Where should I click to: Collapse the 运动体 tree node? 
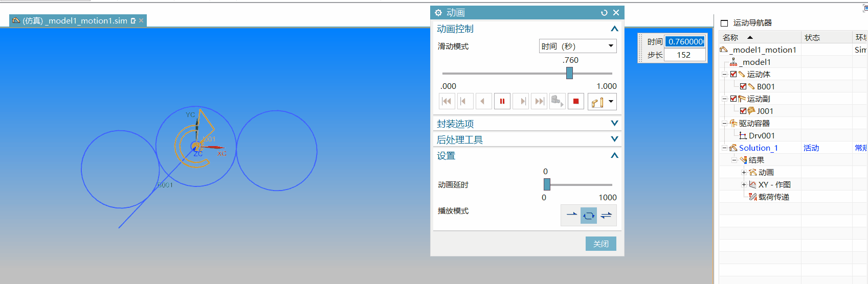pyautogui.click(x=724, y=74)
